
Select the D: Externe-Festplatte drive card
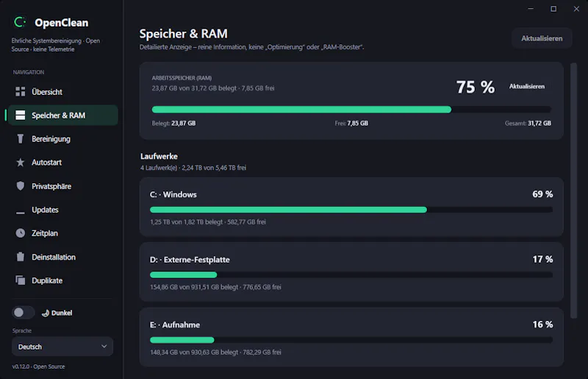(351, 272)
